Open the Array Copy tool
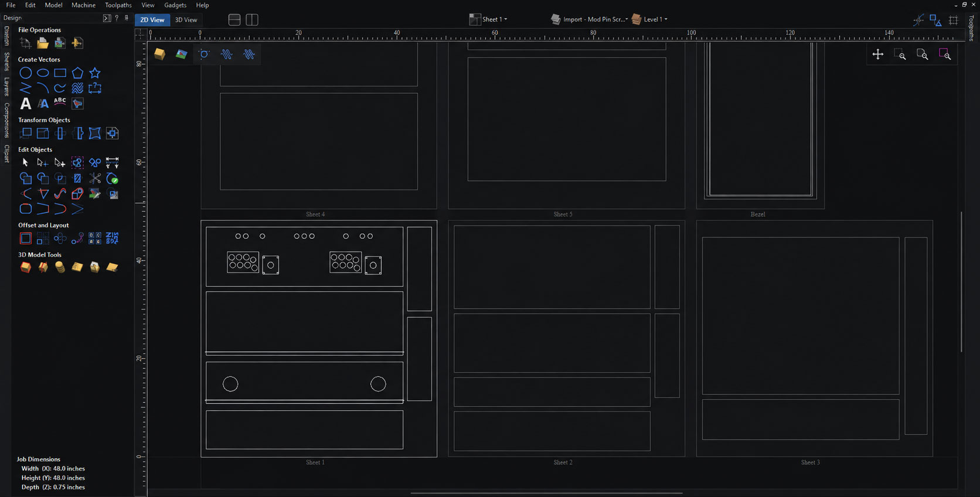This screenshot has width=980, height=497. (43, 238)
